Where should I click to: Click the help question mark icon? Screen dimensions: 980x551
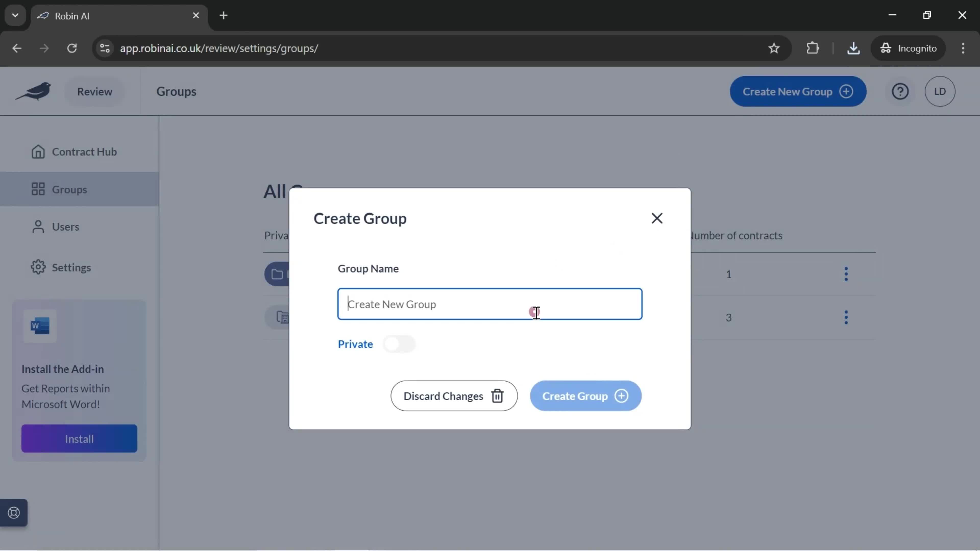coord(901,91)
